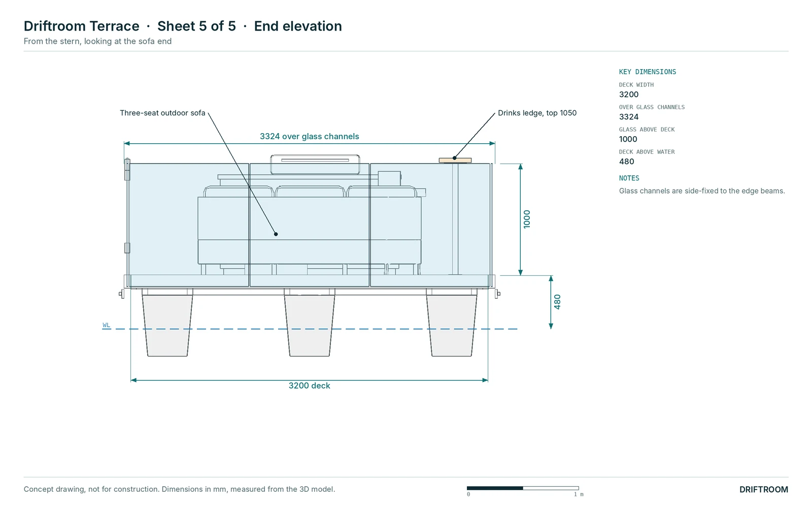Click the "Driftroom Terrace" title text
The height and width of the screenshot is (508, 812).
pyautogui.click(x=82, y=26)
